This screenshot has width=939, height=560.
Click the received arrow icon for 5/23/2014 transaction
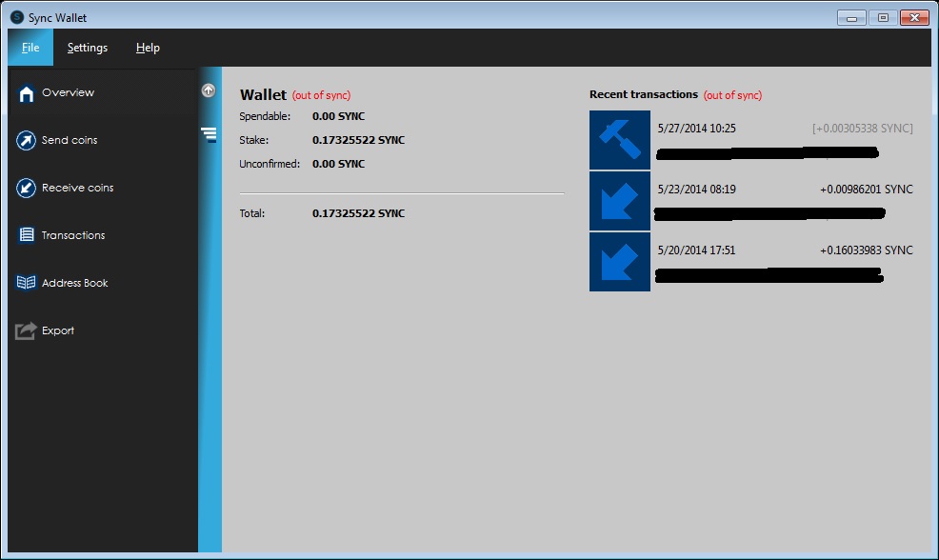pyautogui.click(x=620, y=201)
